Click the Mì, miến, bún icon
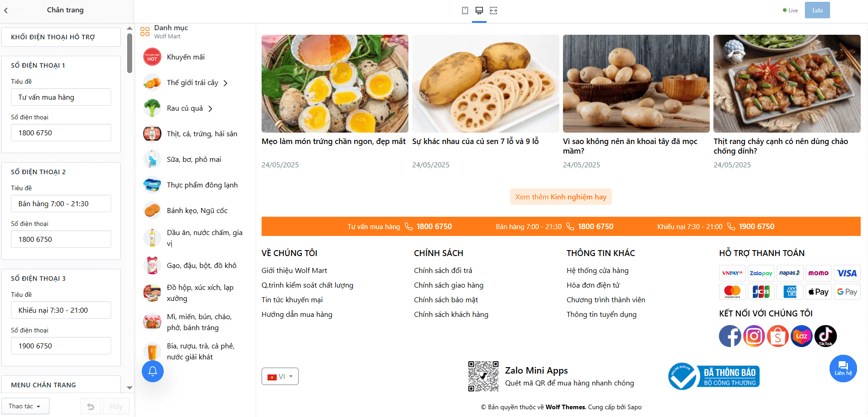 click(152, 322)
